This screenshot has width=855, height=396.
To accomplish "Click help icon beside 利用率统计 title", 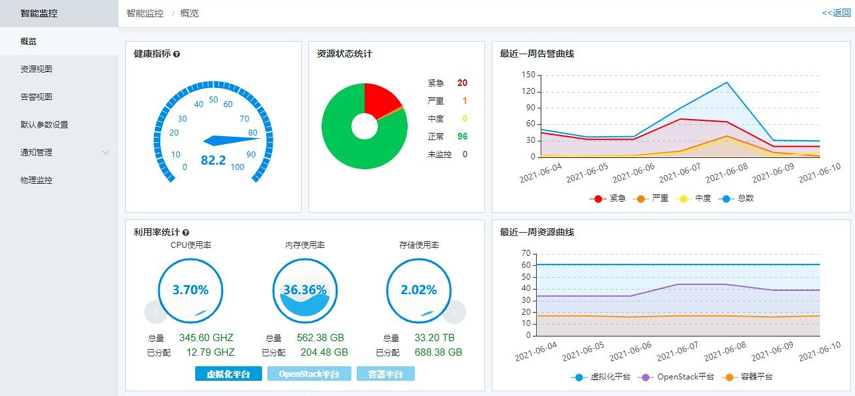I will [x=186, y=232].
